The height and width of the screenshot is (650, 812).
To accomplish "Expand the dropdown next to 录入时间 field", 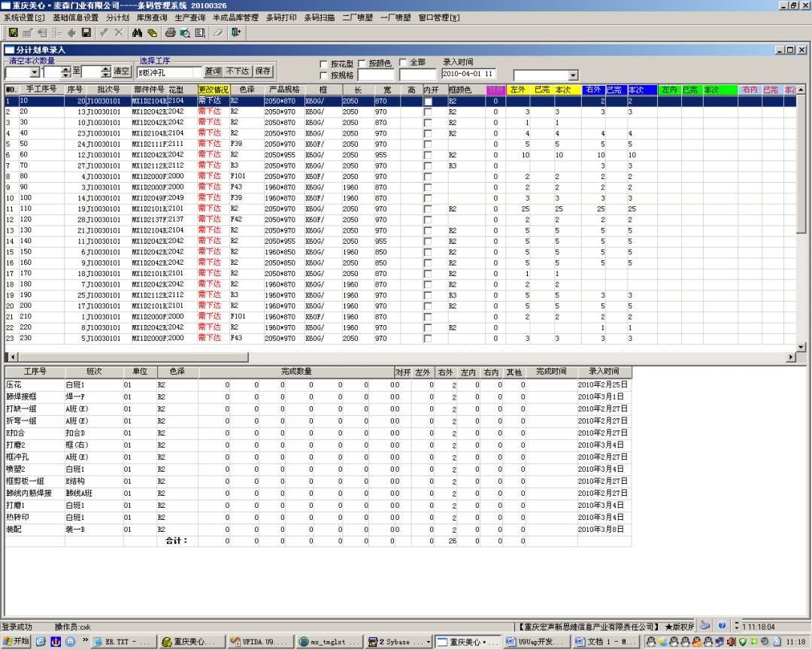I will coord(573,75).
